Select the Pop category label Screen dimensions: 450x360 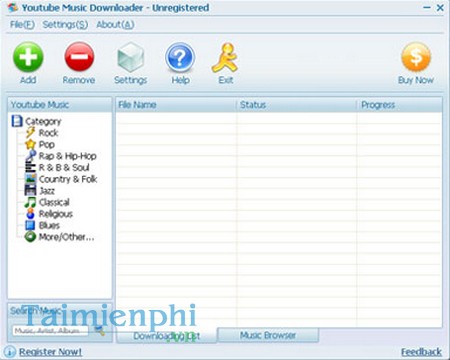[46, 144]
